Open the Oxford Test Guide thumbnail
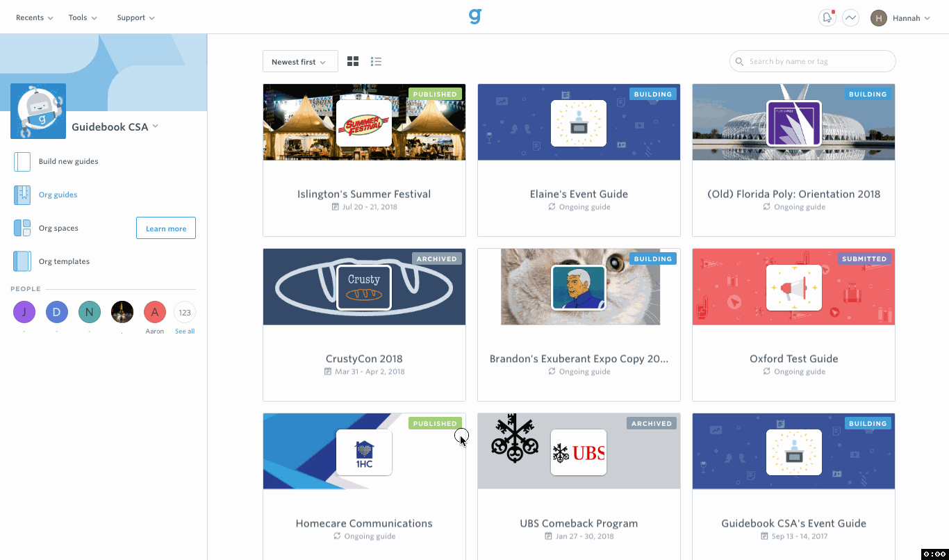The height and width of the screenshot is (560, 949). 793,286
